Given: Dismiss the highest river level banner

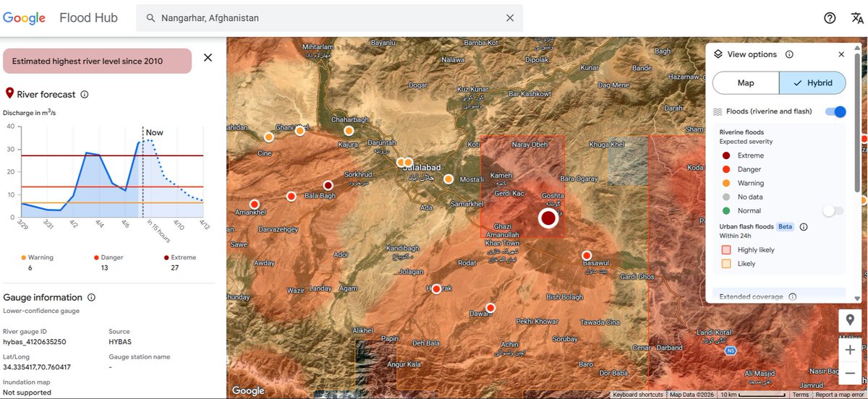Looking at the screenshot, I should click(x=208, y=58).
